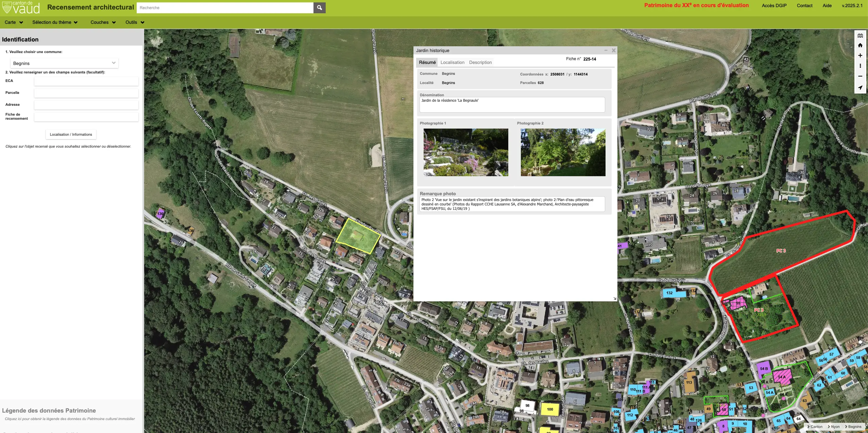The width and height of the screenshot is (868, 433).
Task: Expand the Couches menu
Action: point(103,22)
